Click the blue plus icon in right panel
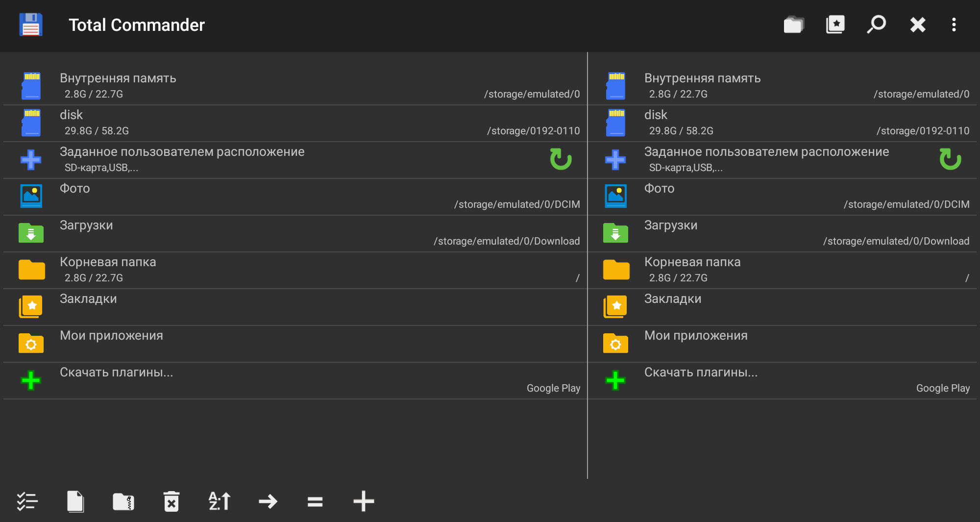Image resolution: width=980 pixels, height=522 pixels. pyautogui.click(x=615, y=160)
